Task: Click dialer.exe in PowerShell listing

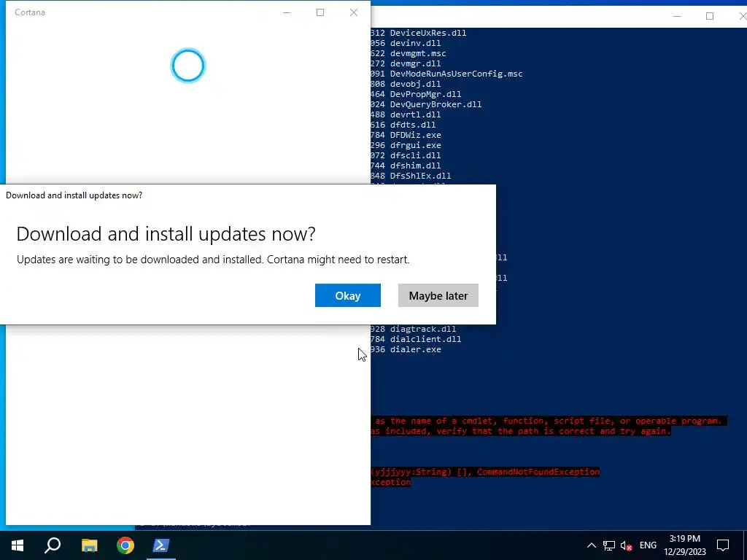Action: coord(415,349)
